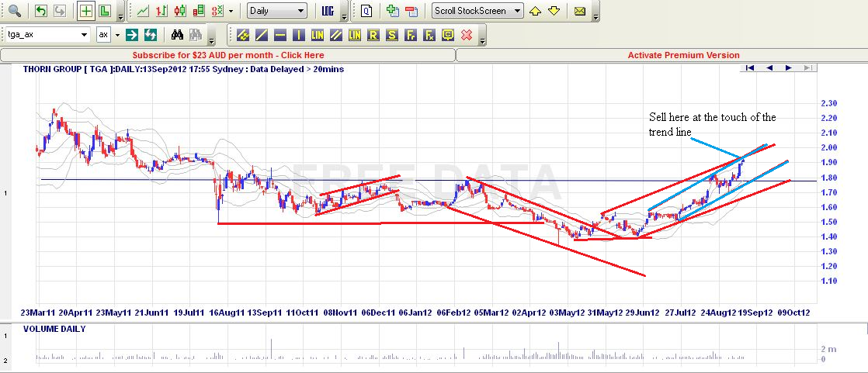Click Subscribe for $23 AUD per month

coord(228,55)
